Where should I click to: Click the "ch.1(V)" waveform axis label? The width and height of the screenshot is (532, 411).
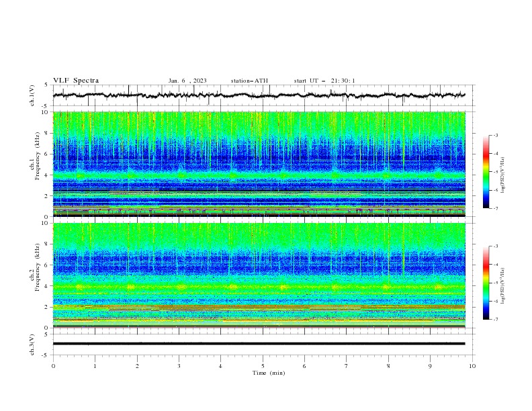pos(32,95)
